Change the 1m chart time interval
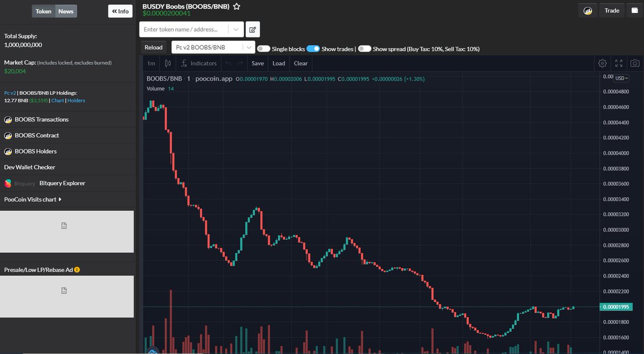Image resolution: width=644 pixels, height=354 pixels. 152,63
